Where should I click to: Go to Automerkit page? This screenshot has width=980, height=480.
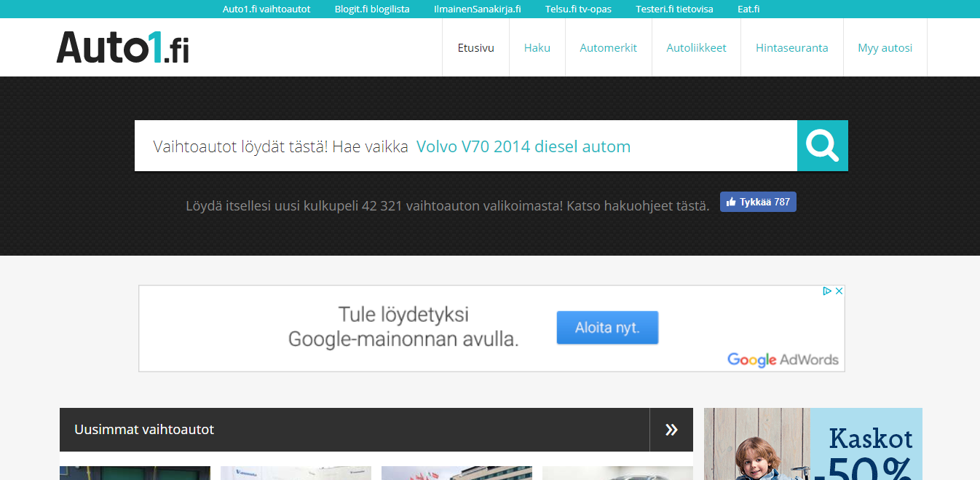(609, 48)
